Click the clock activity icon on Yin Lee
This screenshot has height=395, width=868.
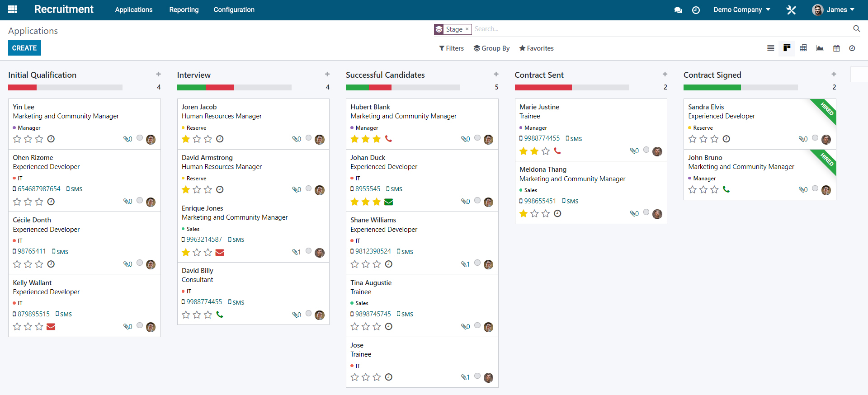tap(51, 139)
